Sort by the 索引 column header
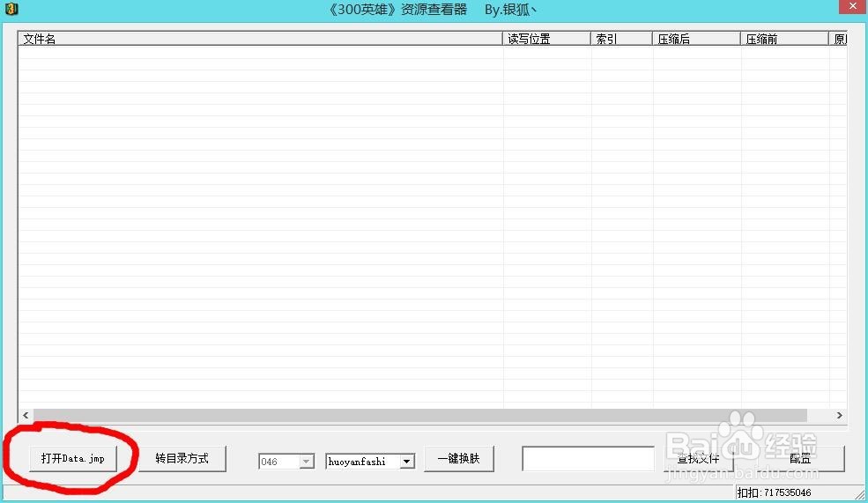This screenshot has height=503, width=868. [x=621, y=39]
